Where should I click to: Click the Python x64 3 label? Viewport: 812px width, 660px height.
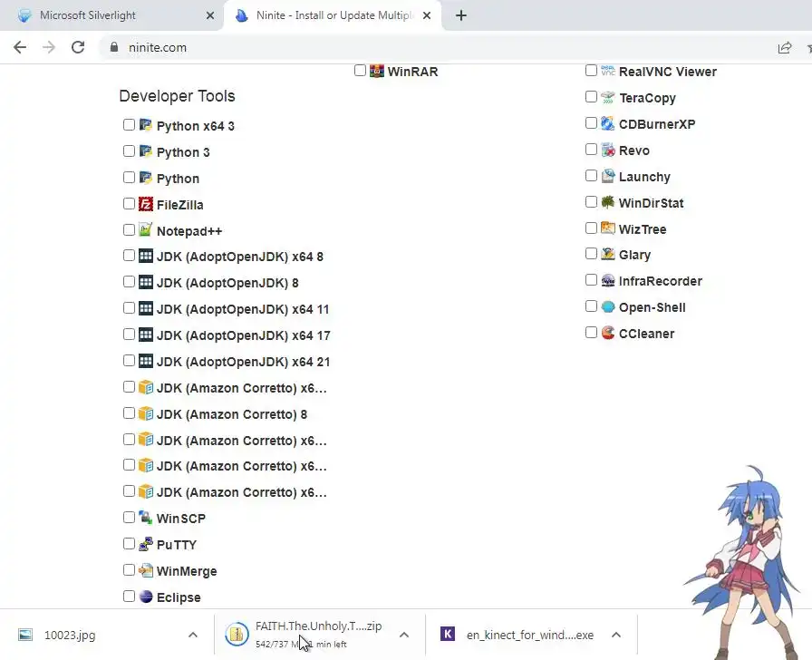point(195,126)
